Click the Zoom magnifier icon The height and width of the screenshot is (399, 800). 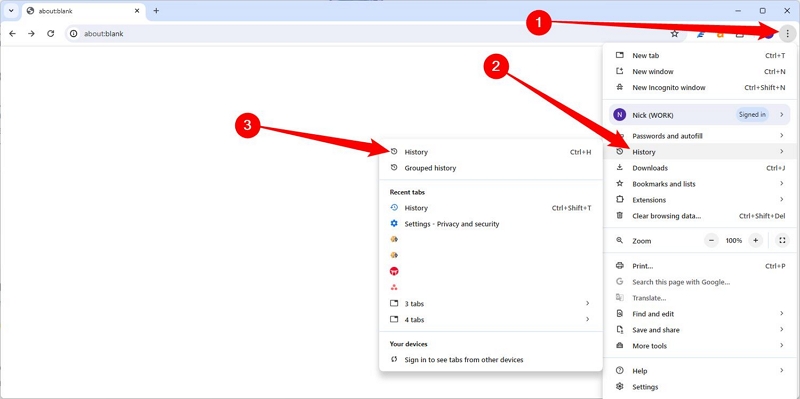point(620,240)
